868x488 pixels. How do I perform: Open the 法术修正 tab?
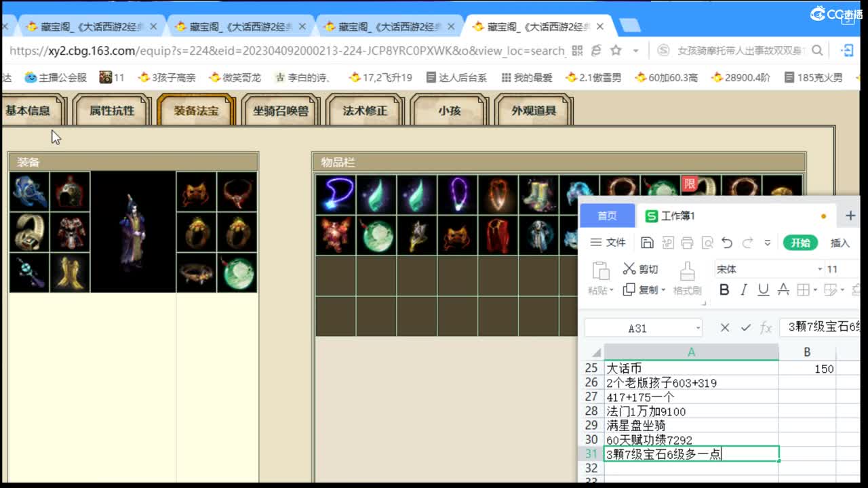pos(365,110)
